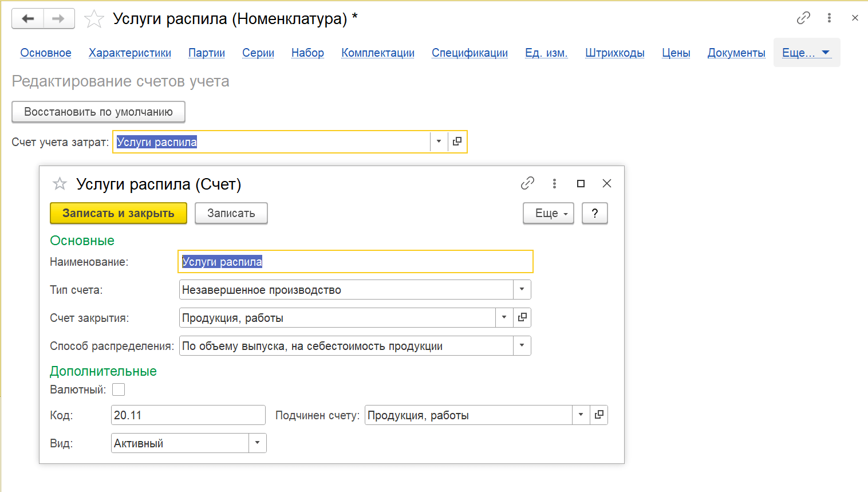Screen dimensions: 868x492
Task: Click Восстановить по умолчанию button
Action: (98, 112)
